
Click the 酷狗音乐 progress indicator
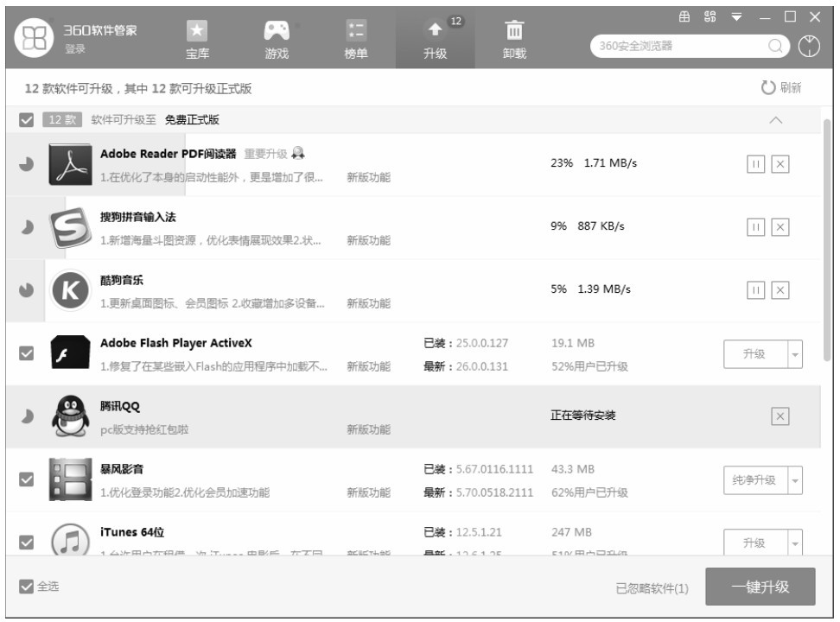(x=26, y=290)
